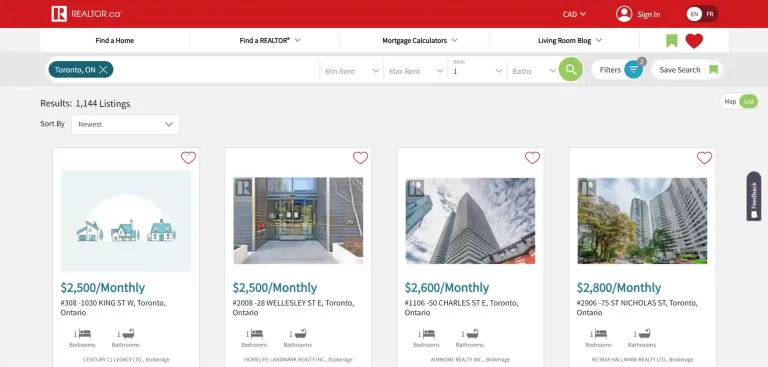Expand the Sort By Newest dropdown
The height and width of the screenshot is (367, 768).
[125, 124]
